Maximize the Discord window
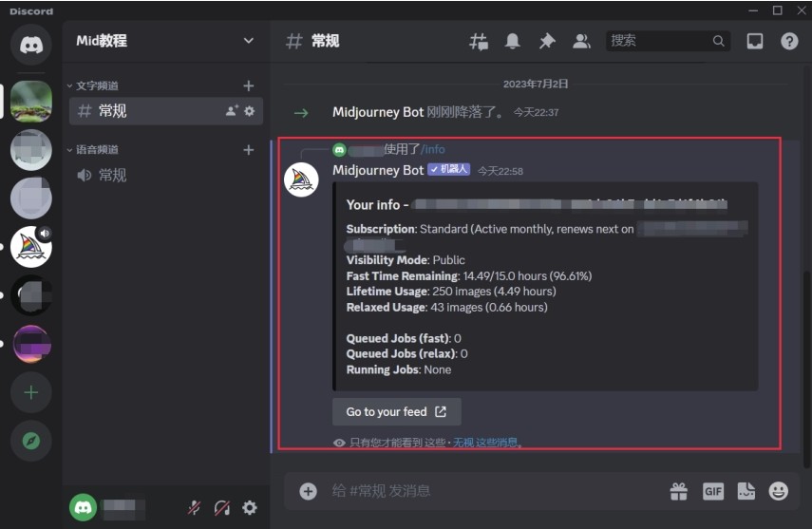Image resolution: width=812 pixels, height=529 pixels. (777, 10)
